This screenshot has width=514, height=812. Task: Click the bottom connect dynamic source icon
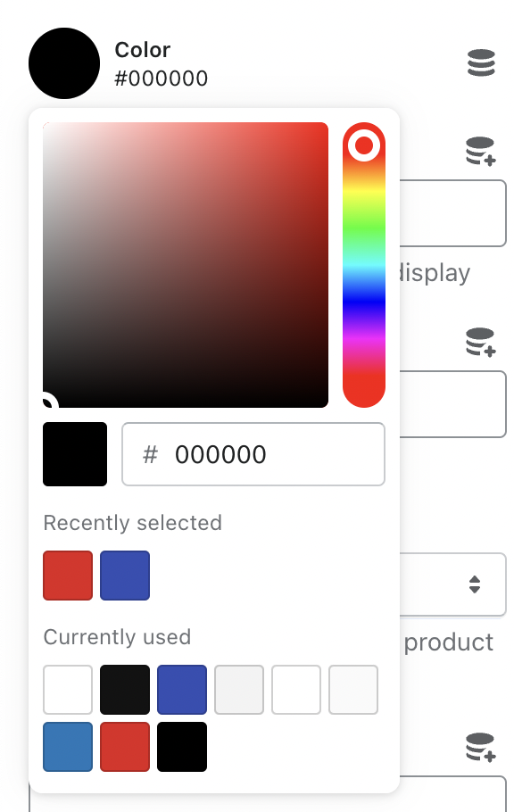[481, 747]
